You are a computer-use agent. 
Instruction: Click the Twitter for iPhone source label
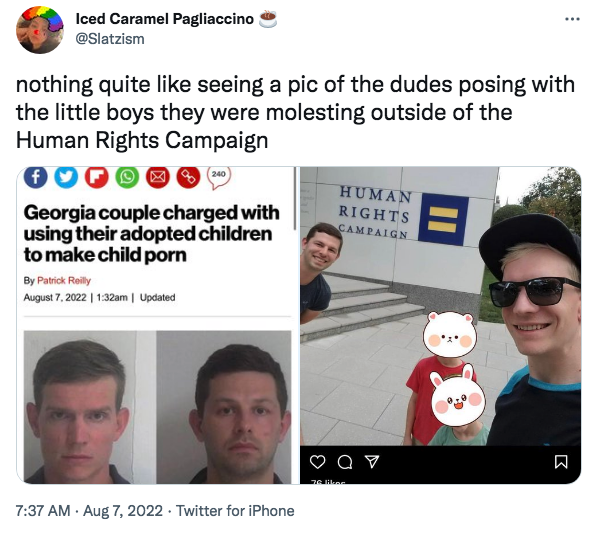point(235,510)
